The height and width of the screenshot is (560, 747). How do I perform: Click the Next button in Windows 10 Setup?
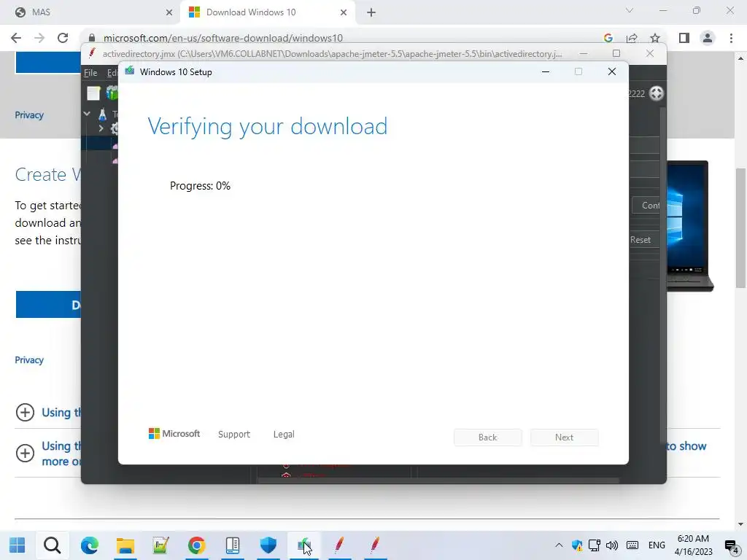[x=564, y=437]
